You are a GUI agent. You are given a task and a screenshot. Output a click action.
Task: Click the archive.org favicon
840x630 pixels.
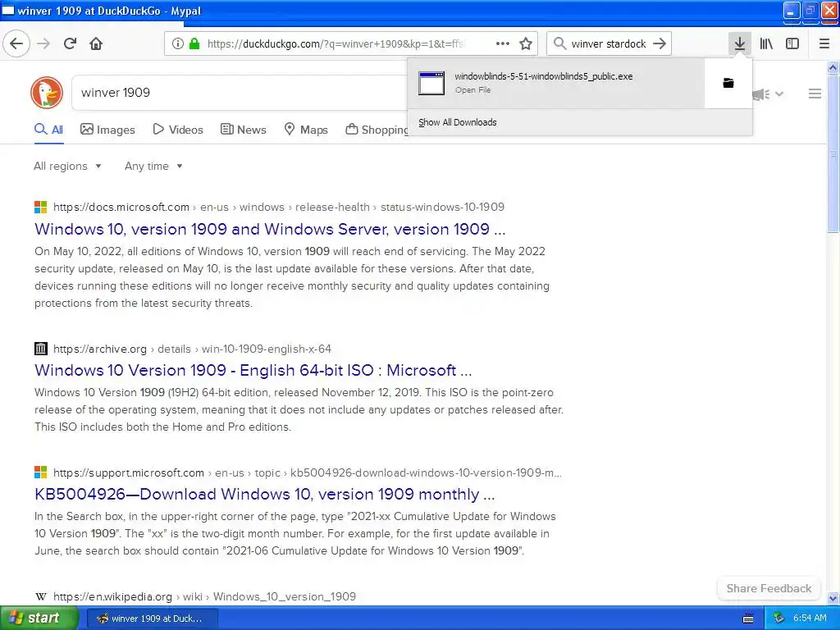(41, 349)
